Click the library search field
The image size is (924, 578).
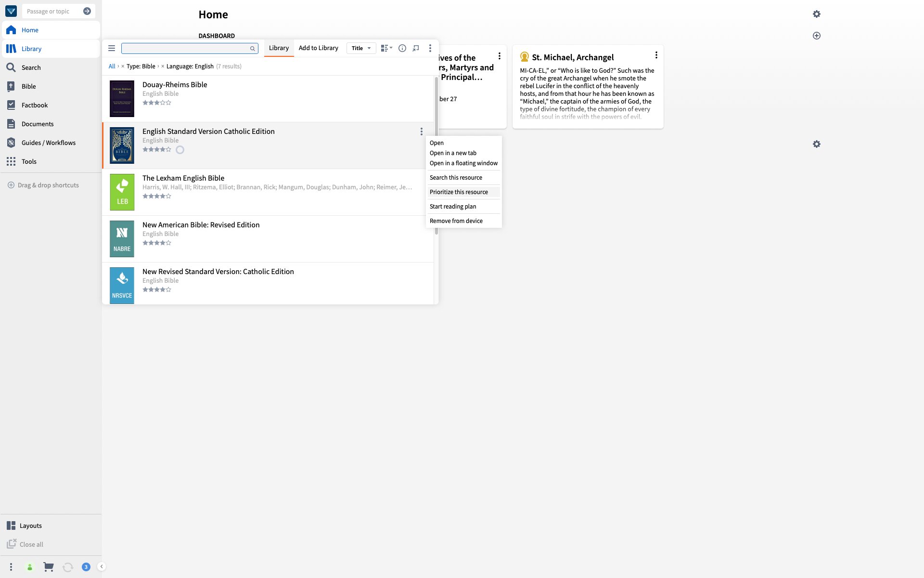pyautogui.click(x=190, y=48)
